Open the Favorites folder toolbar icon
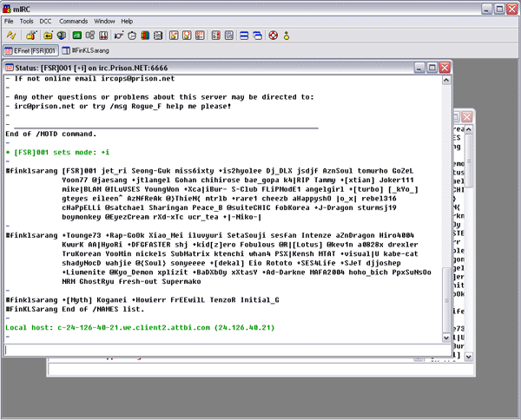 pyautogui.click(x=48, y=36)
